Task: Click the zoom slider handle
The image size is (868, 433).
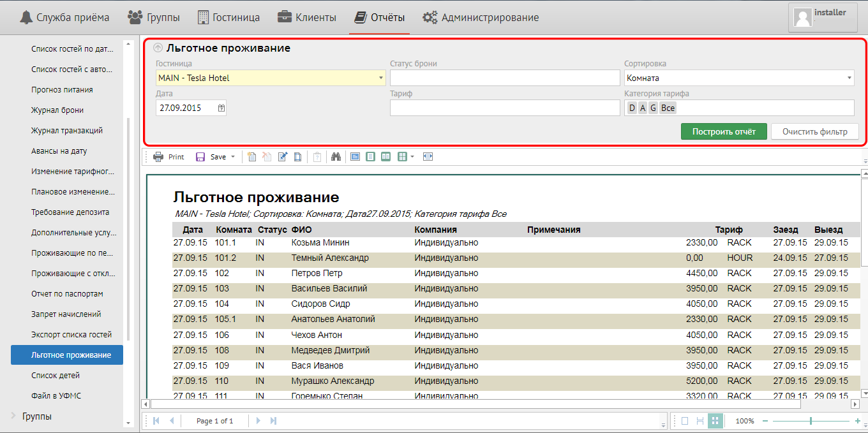Action: click(x=811, y=421)
